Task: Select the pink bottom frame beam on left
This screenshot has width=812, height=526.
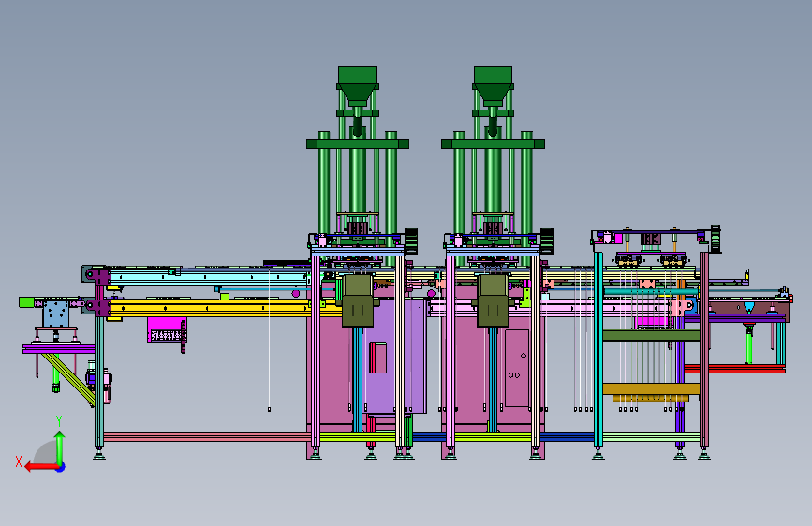Action: [x=207, y=437]
